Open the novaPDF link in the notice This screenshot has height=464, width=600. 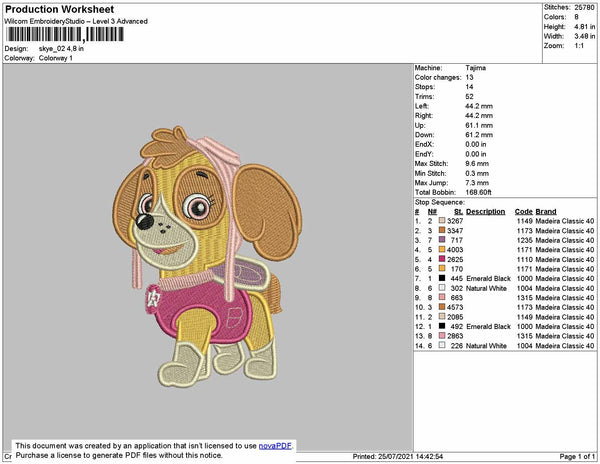275,446
